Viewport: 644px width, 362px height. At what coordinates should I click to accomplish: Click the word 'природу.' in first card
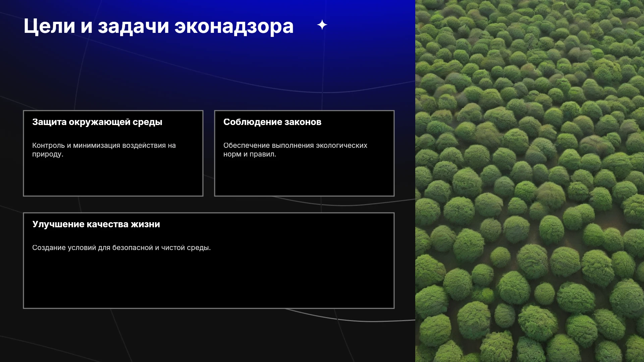click(x=48, y=155)
